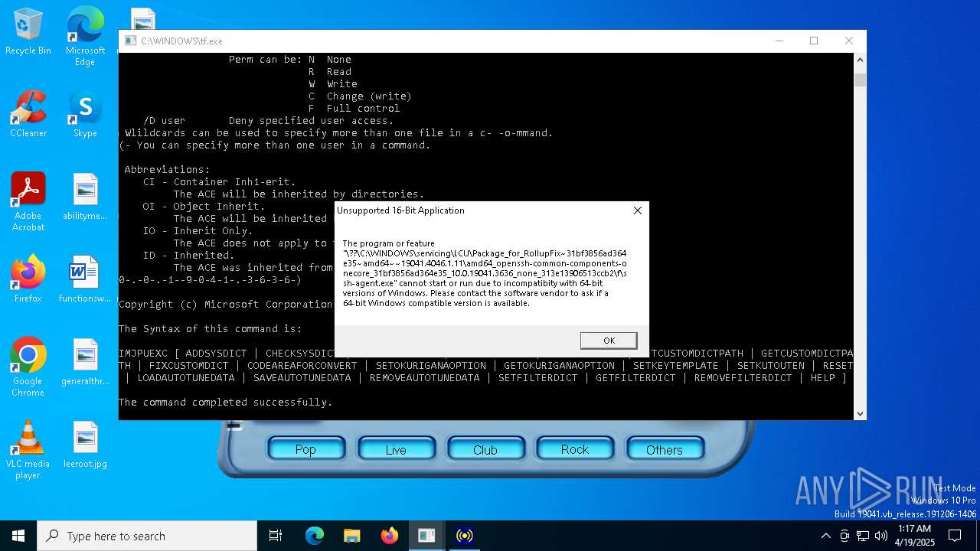Open the taskbar clock and calendar

click(914, 536)
